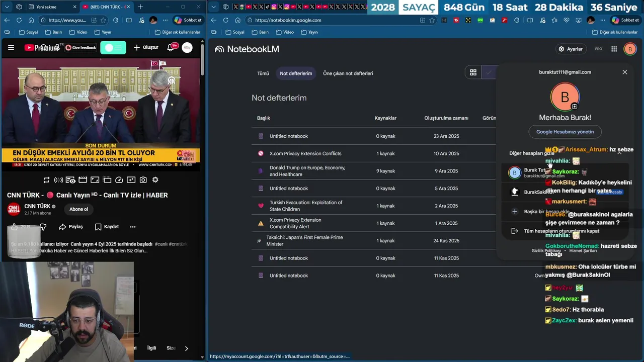This screenshot has width=644, height=362.
Task: Click the CNN TÜRK live video player
Action: [x=101, y=115]
